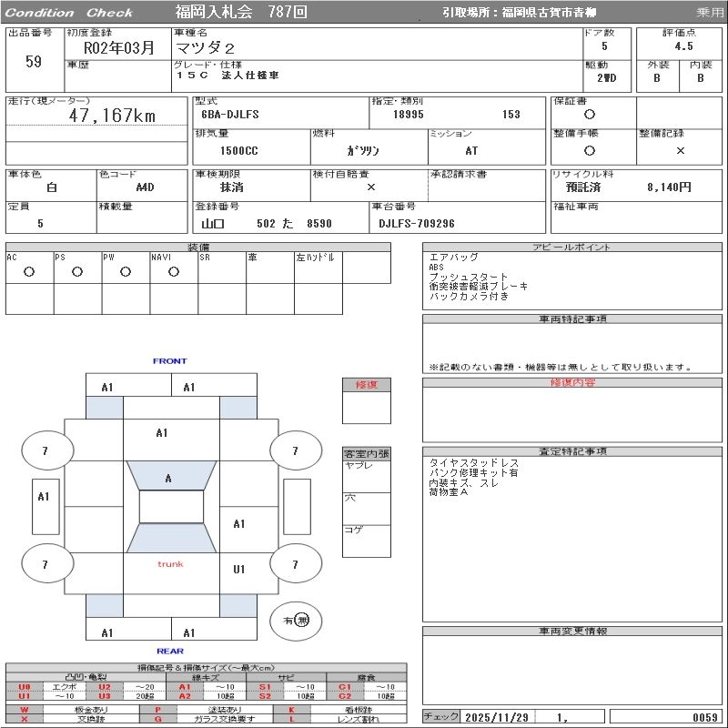Click the mileage field showing 47,167km

click(x=113, y=116)
